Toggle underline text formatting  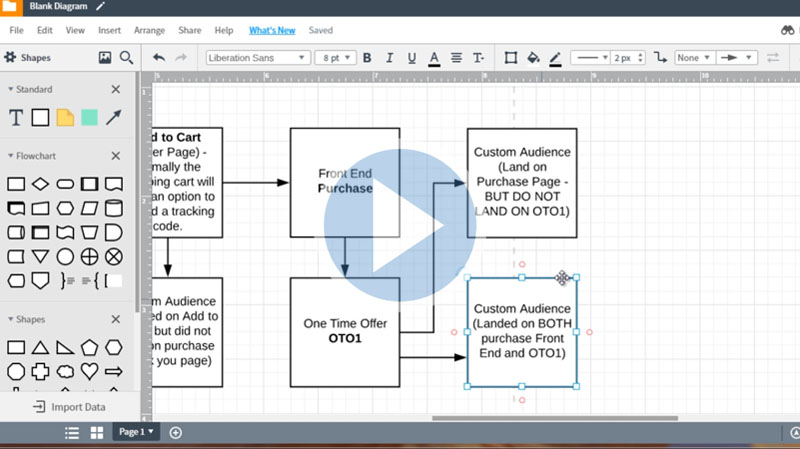pyautogui.click(x=411, y=58)
